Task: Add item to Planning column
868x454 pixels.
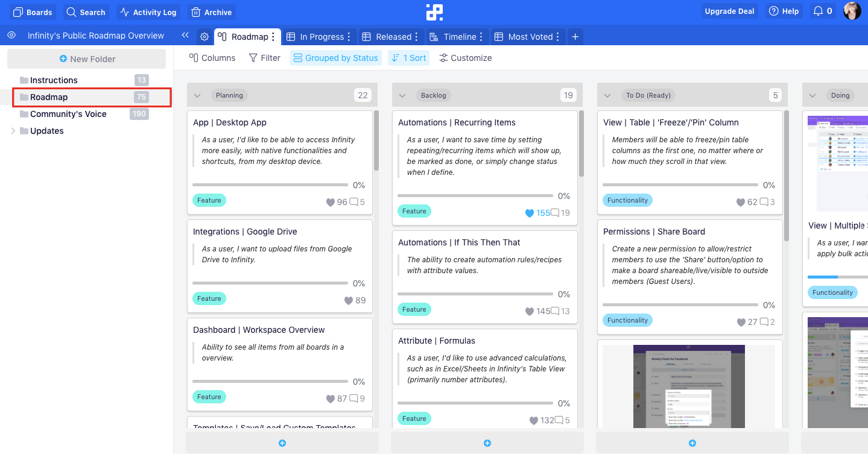Action: pos(282,443)
